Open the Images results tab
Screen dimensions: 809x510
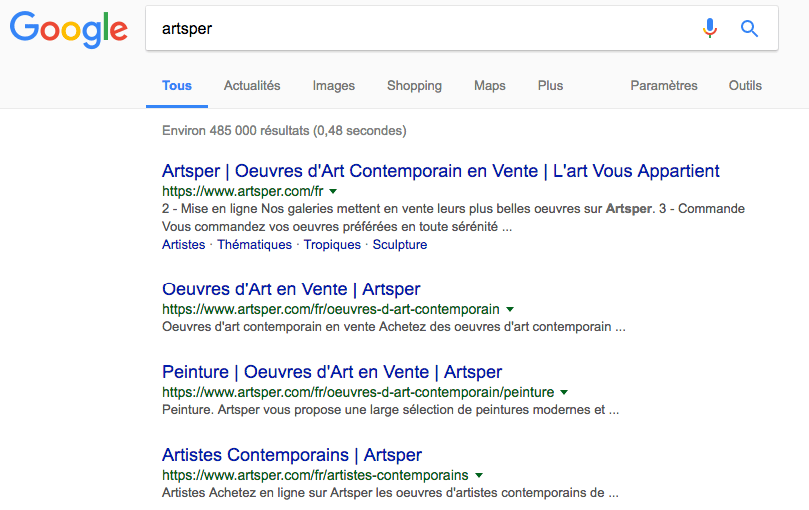click(334, 86)
